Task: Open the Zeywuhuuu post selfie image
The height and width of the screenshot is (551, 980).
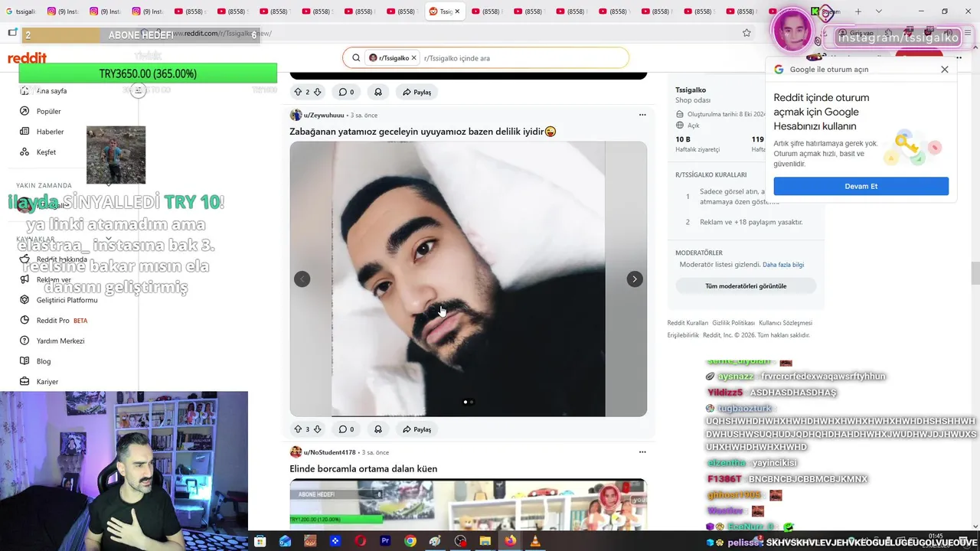Action: point(468,279)
